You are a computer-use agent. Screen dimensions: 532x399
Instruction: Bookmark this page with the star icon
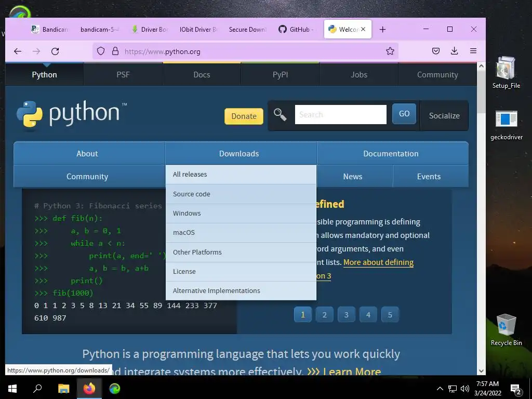point(390,51)
